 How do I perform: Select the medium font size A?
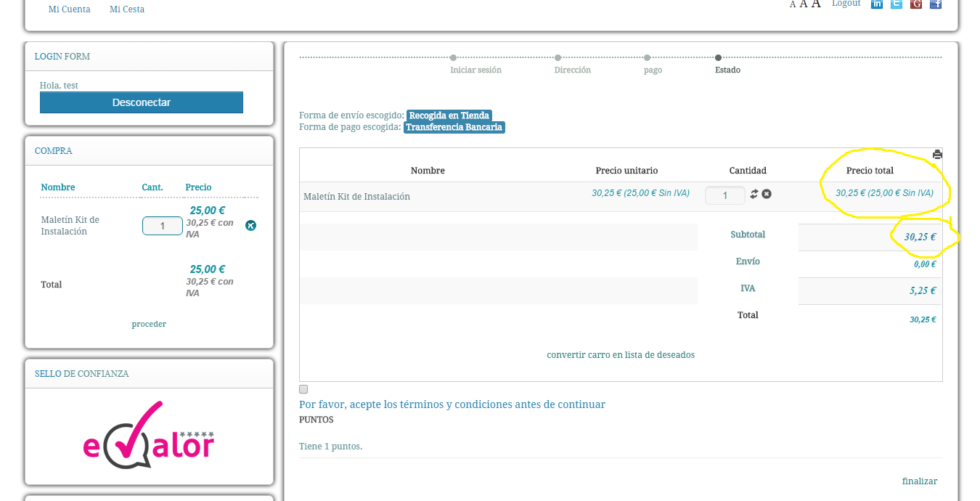(x=804, y=4)
